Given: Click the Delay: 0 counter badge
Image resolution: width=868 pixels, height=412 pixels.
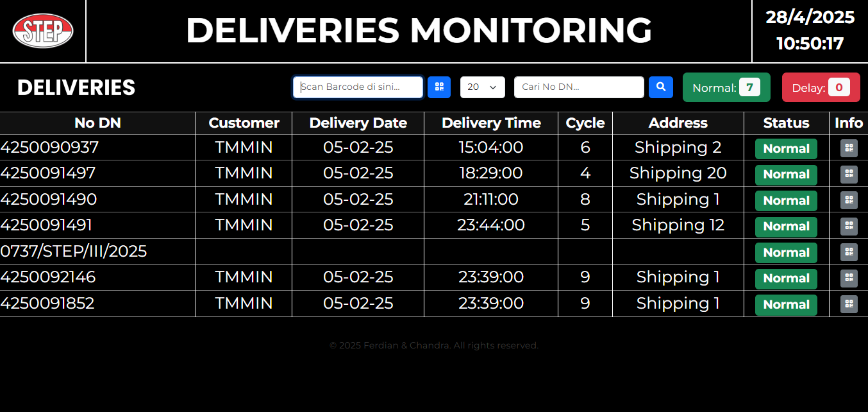Looking at the screenshot, I should 821,87.
